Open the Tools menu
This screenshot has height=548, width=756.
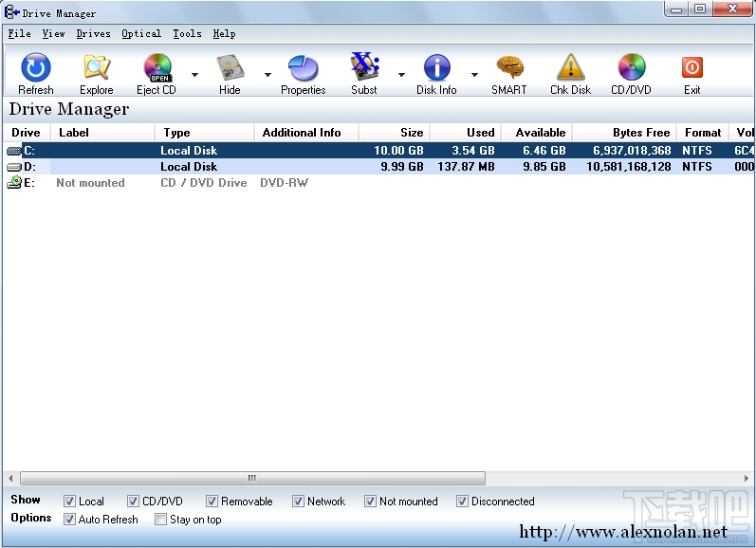pyautogui.click(x=187, y=34)
